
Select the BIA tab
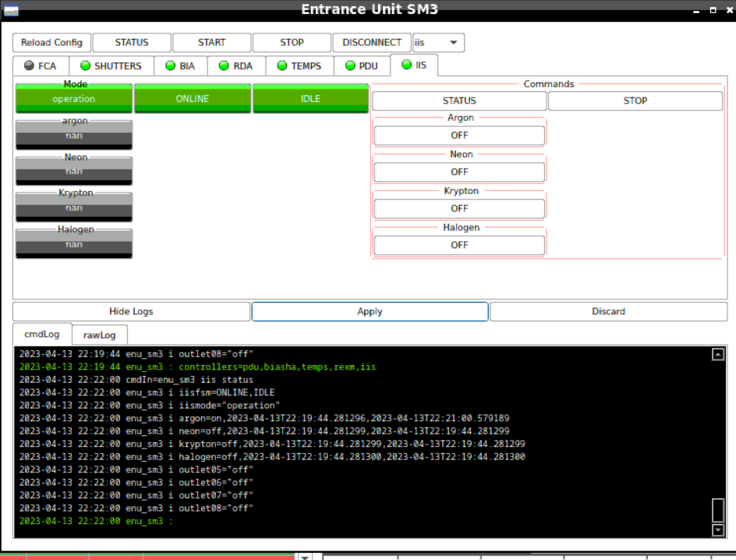click(x=179, y=66)
